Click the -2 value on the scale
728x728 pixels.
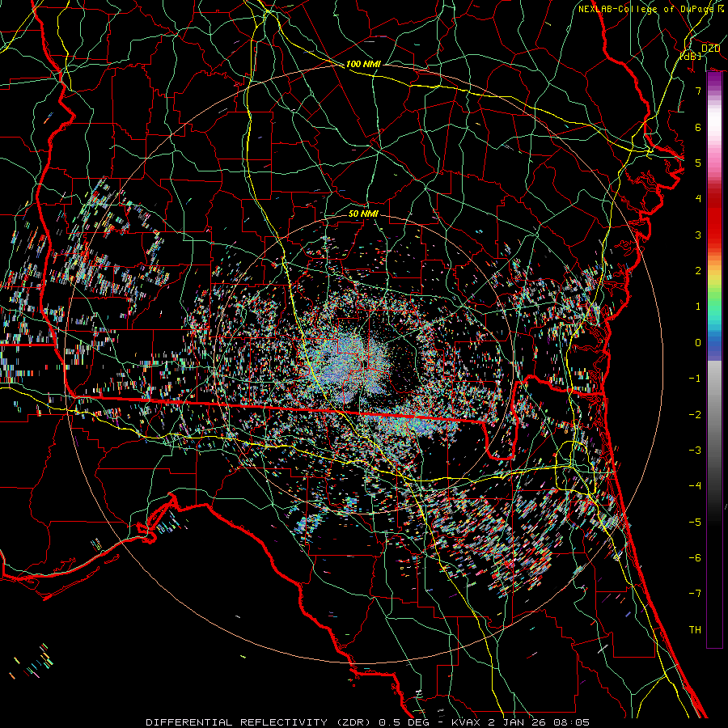(695, 415)
